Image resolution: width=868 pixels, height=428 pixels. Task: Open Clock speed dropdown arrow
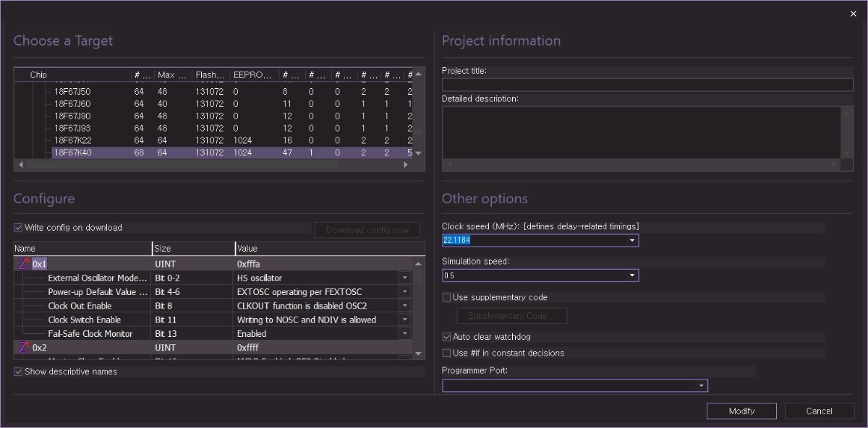[631, 240]
